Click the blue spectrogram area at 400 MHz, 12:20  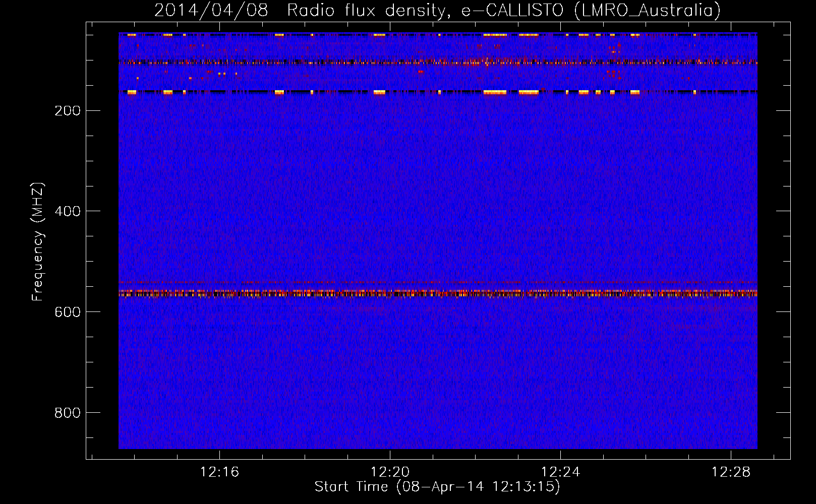coord(390,211)
